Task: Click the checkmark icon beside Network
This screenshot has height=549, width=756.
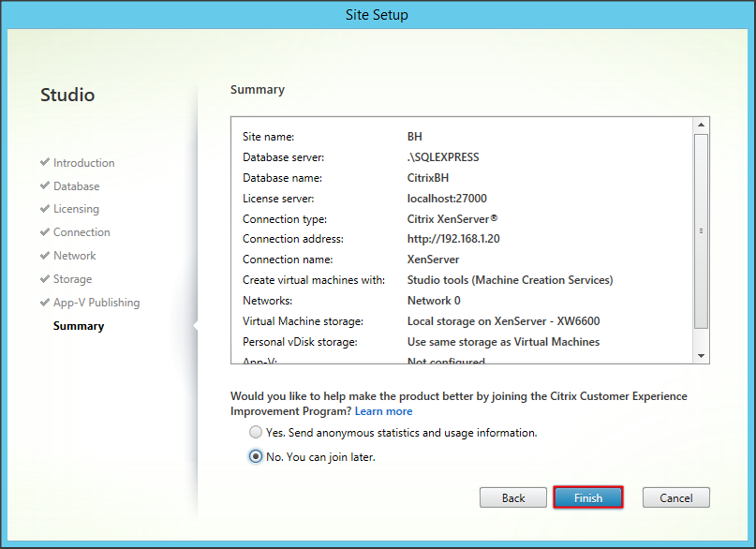Action: tap(45, 255)
